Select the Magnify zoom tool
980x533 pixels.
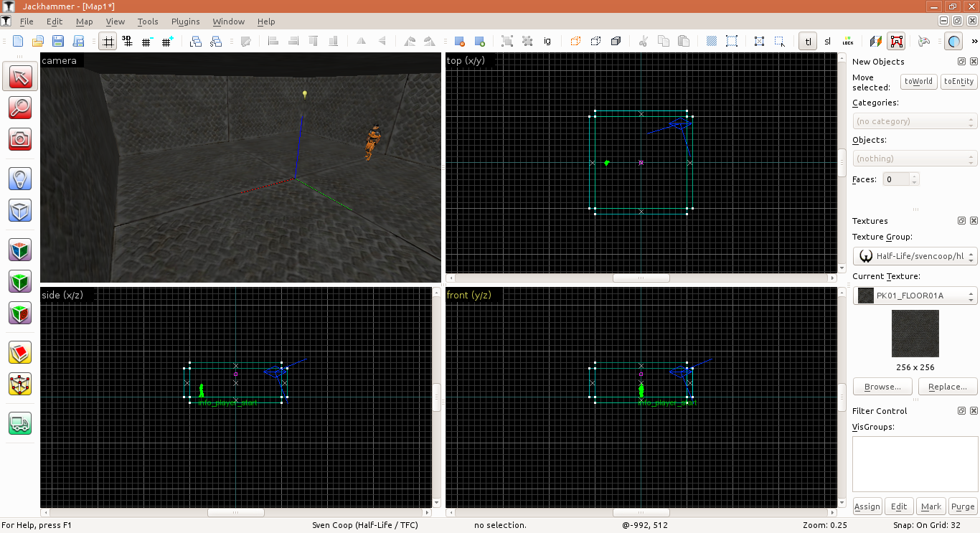pos(20,108)
